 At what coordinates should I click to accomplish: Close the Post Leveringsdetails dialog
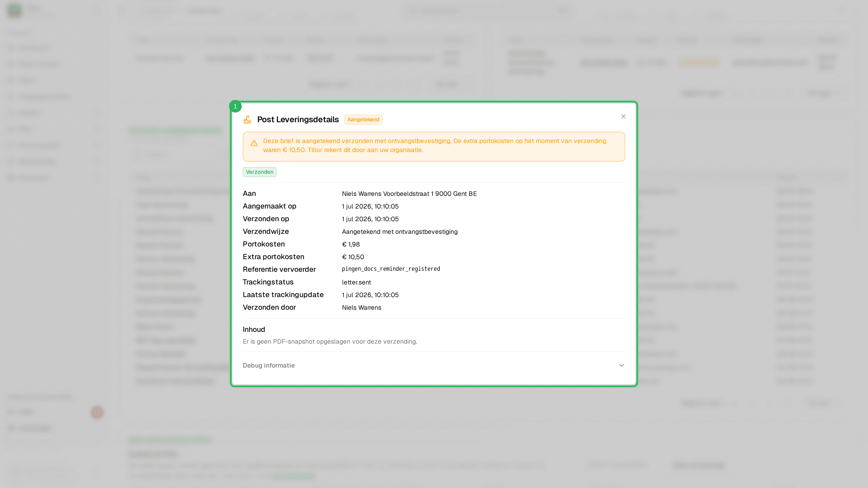click(623, 117)
